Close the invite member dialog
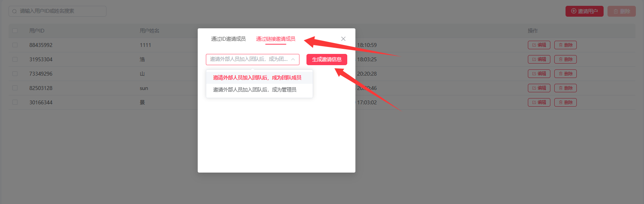The width and height of the screenshot is (644, 204). click(343, 39)
